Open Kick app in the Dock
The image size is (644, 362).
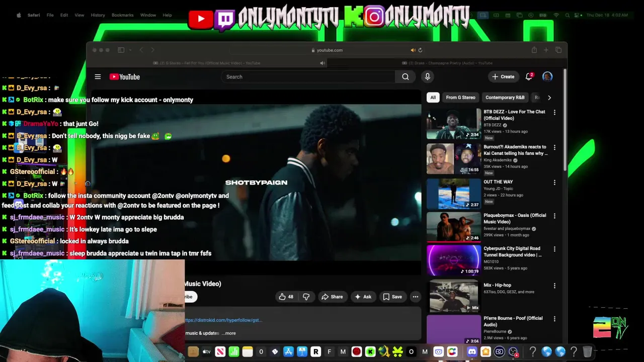370,352
